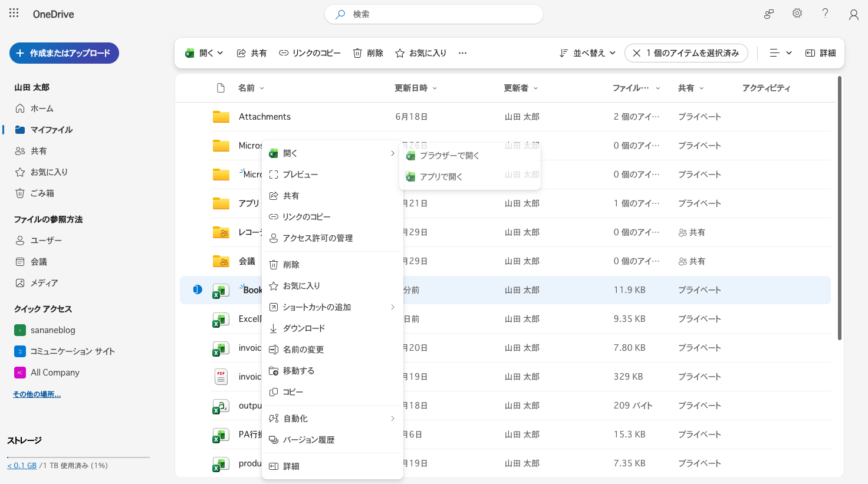This screenshot has height=484, width=868.
Task: Open the app launcher grid icon
Action: pyautogui.click(x=14, y=13)
